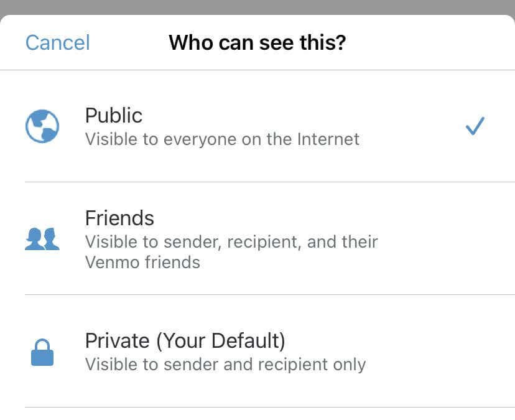This screenshot has height=420, width=515.
Task: Click the lock symbol on the Private row
Action: coord(42,352)
